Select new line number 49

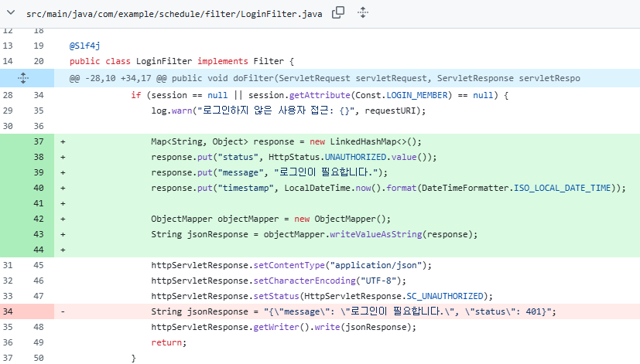click(x=39, y=342)
